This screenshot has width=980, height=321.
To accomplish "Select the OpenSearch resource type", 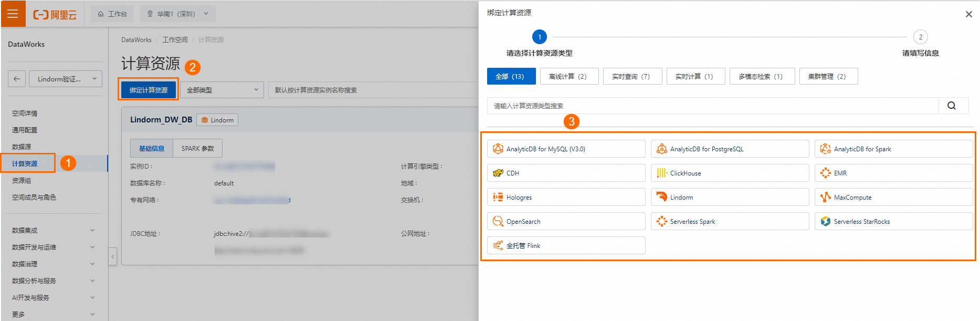I will click(x=566, y=221).
